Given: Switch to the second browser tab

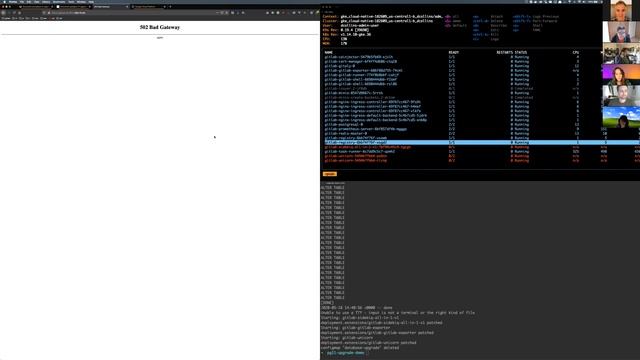Looking at the screenshot, I should pos(73,7).
